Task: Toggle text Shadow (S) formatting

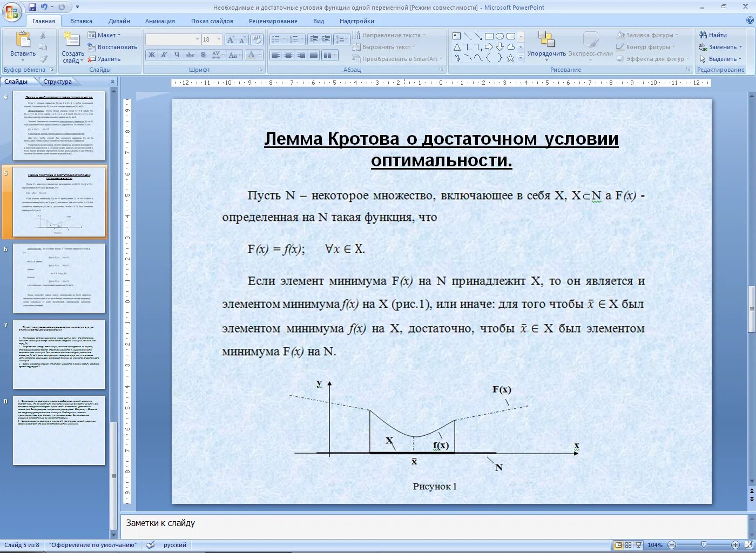Action: 203,55
